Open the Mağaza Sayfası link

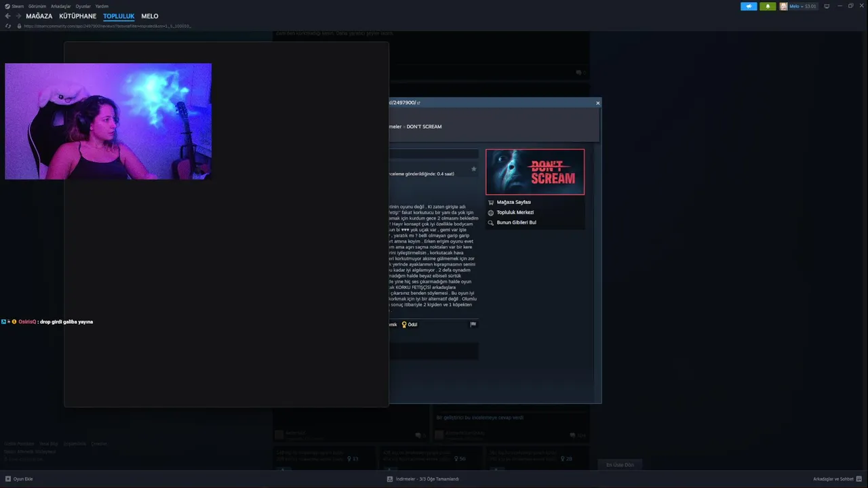[x=513, y=202]
